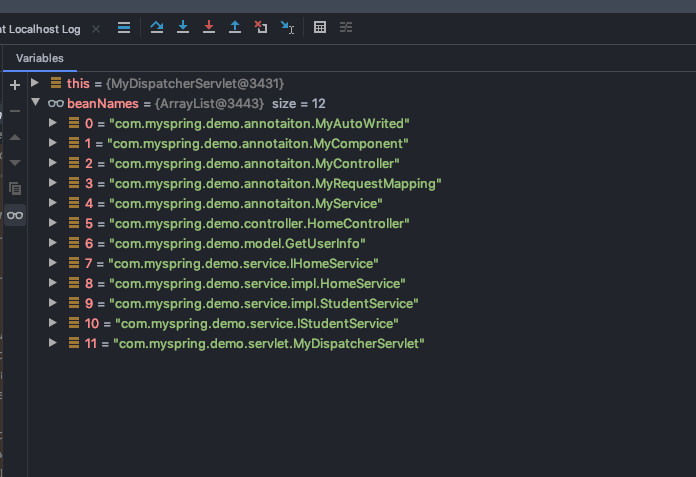
Task: Expand element 10 IStudentService
Action: [x=52, y=322]
